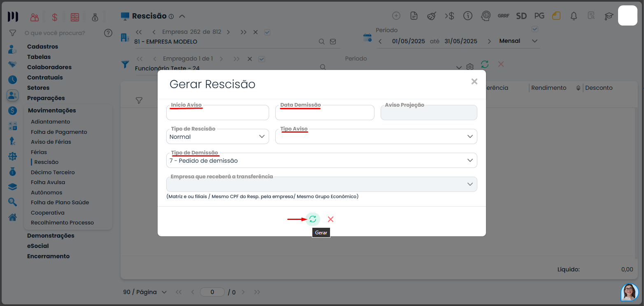This screenshot has width=644, height=306.
Task: Click the red X cancel icon in dialog
Action: coord(330,219)
